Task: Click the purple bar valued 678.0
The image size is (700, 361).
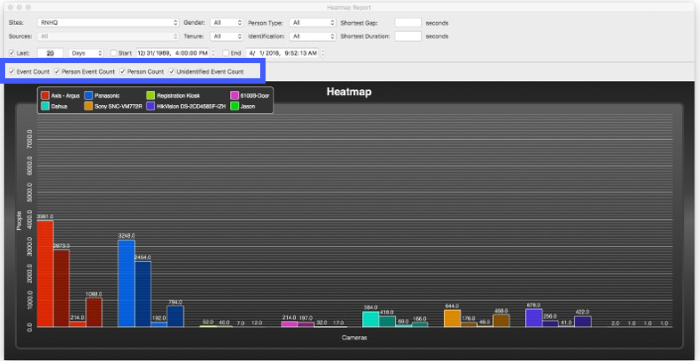Action: (x=534, y=318)
